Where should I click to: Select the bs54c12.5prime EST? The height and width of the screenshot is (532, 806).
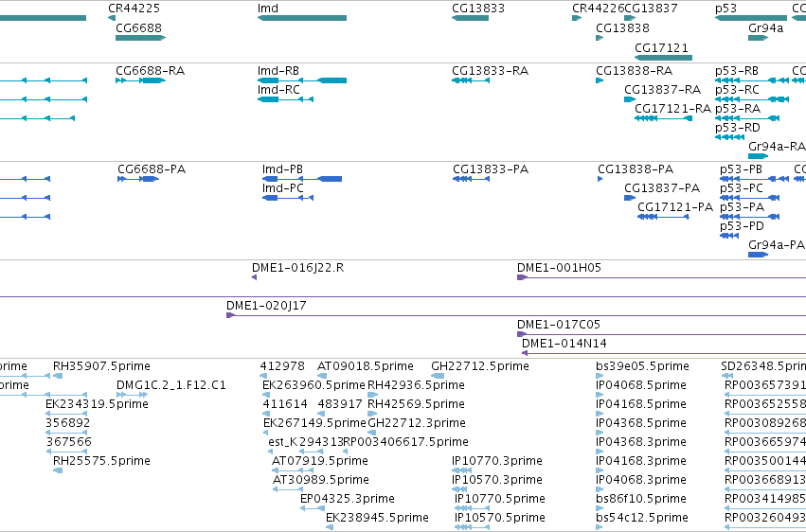tap(600, 527)
